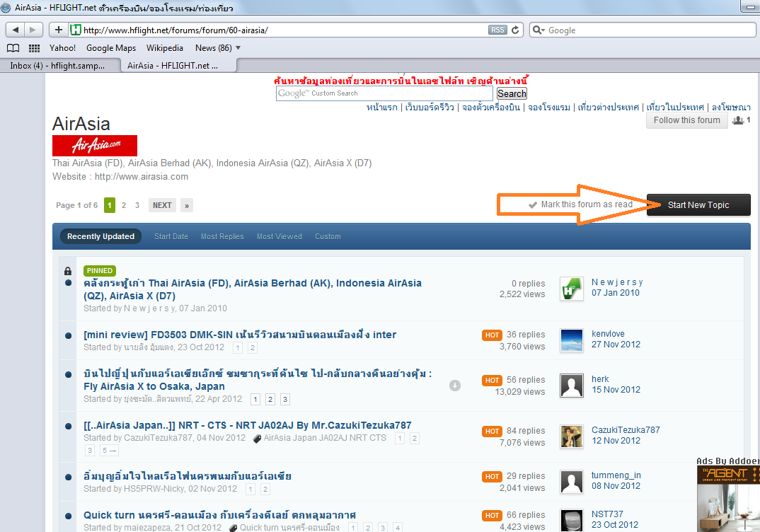Open the FD3503 DMK-SIN mini review topic
Image resolution: width=760 pixels, height=532 pixels.
240,335
